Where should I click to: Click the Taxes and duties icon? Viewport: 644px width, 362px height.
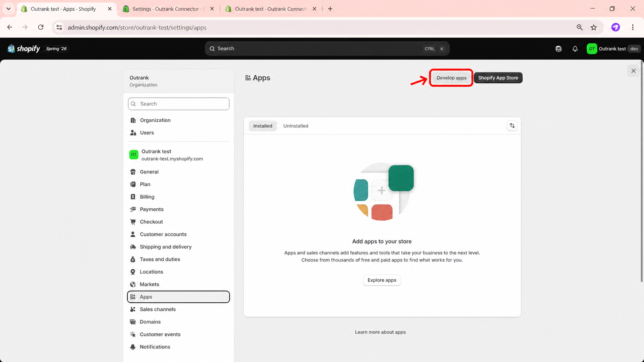coord(133,259)
